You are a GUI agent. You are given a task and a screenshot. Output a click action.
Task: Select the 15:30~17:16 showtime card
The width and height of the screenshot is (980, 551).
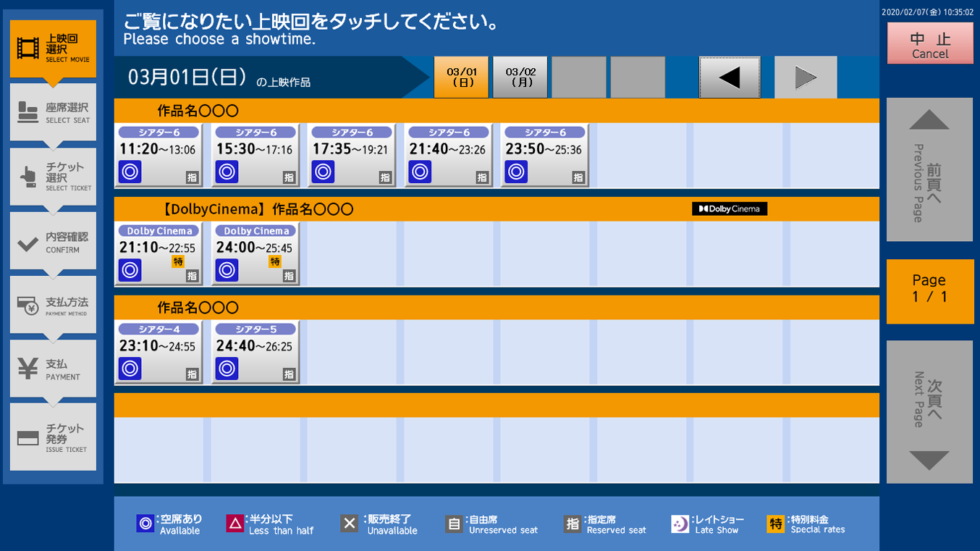(x=255, y=155)
